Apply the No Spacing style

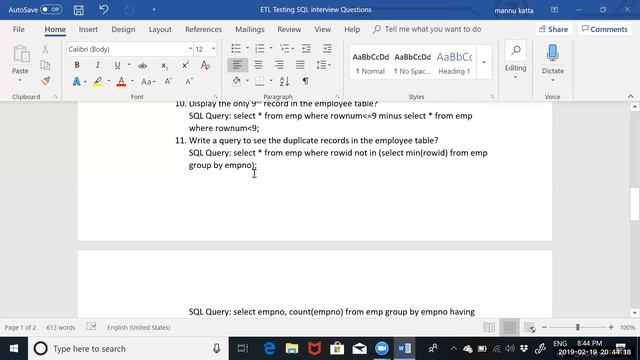pyautogui.click(x=412, y=63)
